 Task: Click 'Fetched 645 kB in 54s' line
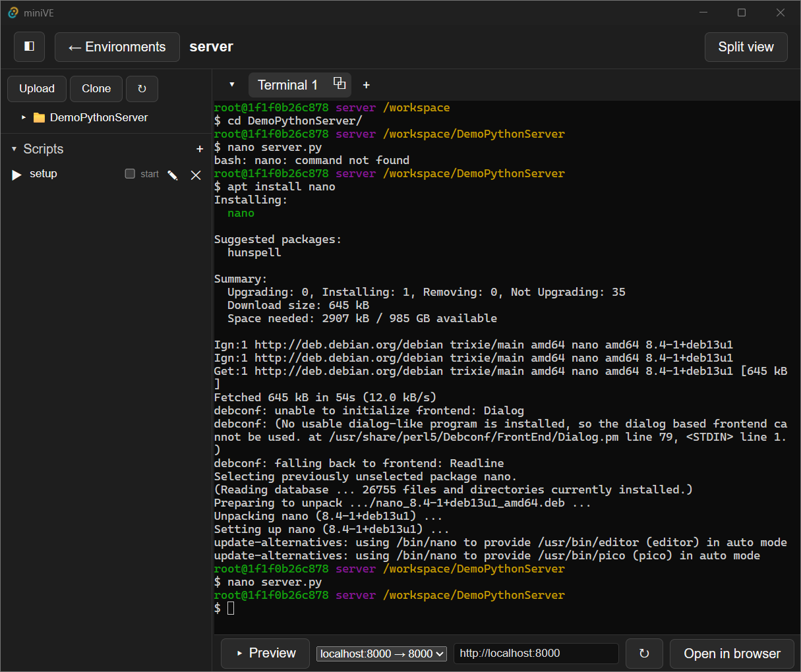325,397
